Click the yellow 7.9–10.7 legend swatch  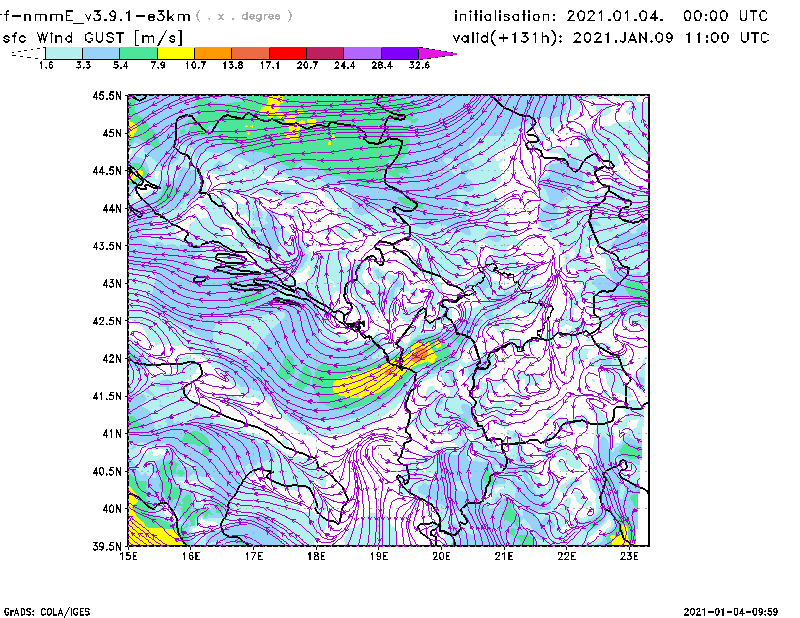tap(176, 53)
